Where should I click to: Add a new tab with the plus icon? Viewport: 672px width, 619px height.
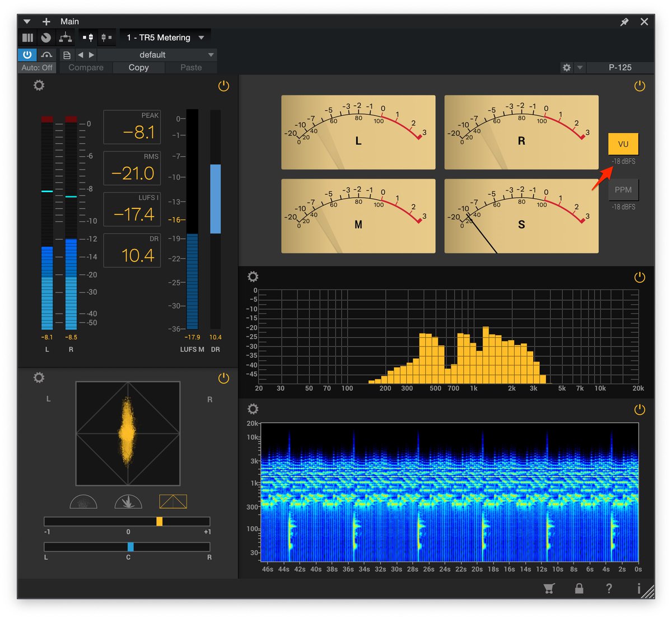(x=46, y=21)
